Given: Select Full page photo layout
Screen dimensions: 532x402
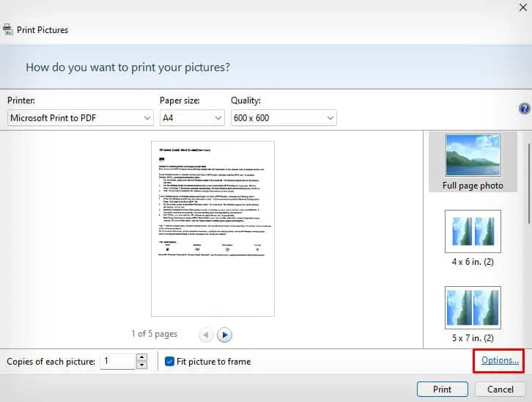Looking at the screenshot, I should [x=473, y=161].
